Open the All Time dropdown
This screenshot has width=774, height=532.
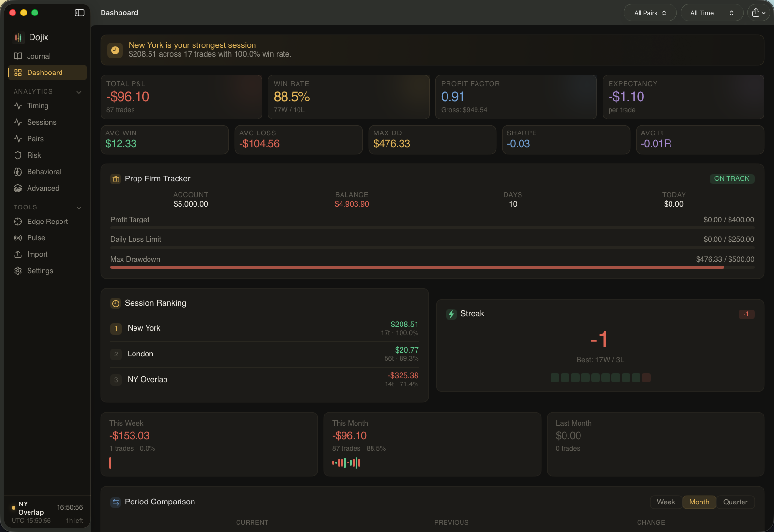(x=712, y=13)
